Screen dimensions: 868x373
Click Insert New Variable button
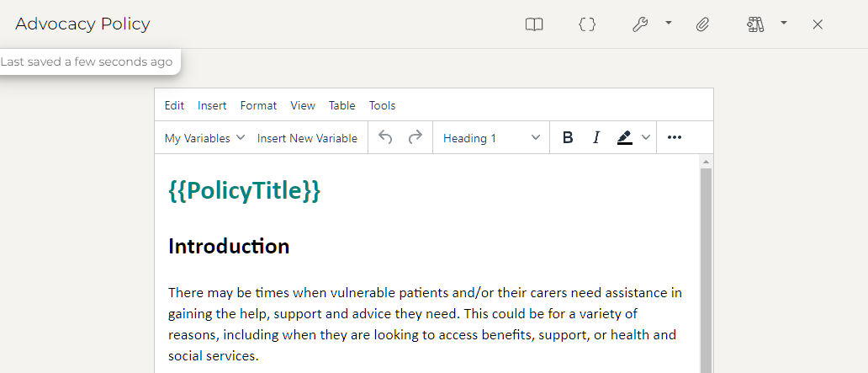tap(307, 138)
